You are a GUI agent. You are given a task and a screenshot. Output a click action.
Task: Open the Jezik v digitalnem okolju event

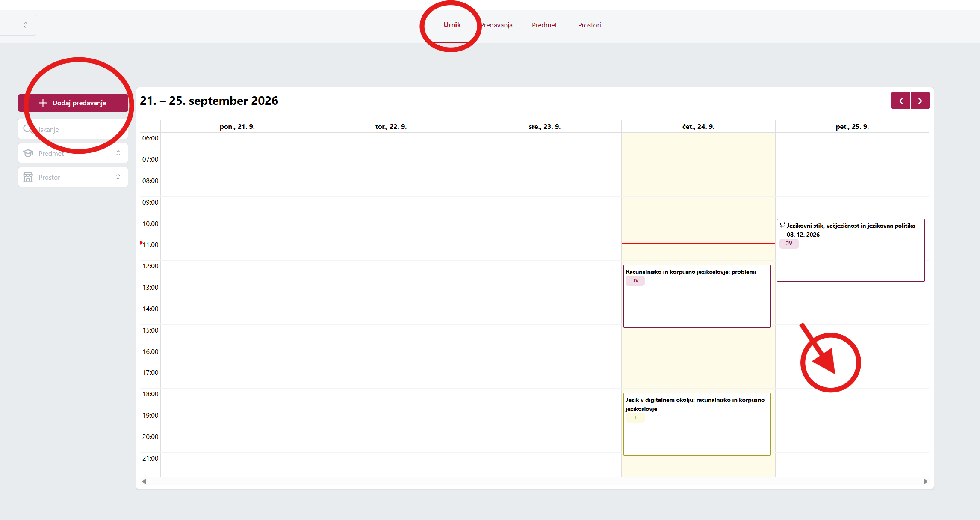coord(697,424)
